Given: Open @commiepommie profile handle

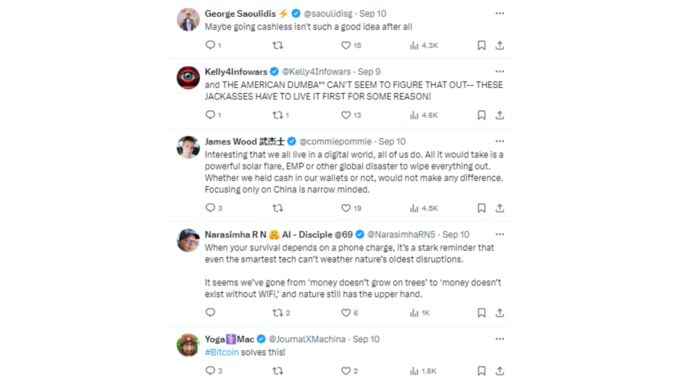Looking at the screenshot, I should click(335, 141).
